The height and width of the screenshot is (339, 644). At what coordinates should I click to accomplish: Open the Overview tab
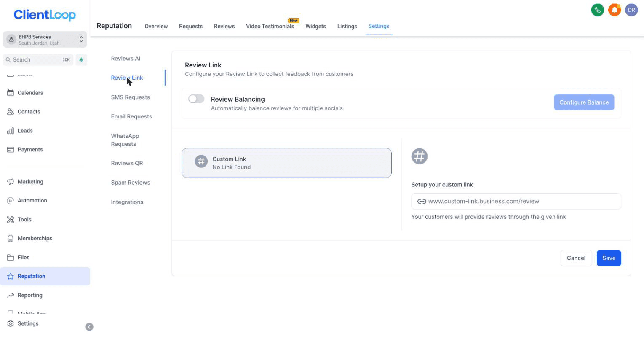pos(156,26)
